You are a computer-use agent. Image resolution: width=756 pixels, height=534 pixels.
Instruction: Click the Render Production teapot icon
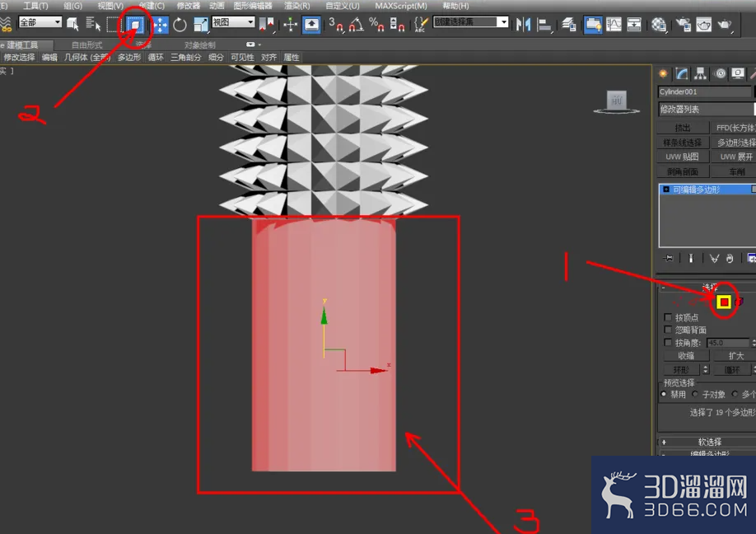click(724, 24)
